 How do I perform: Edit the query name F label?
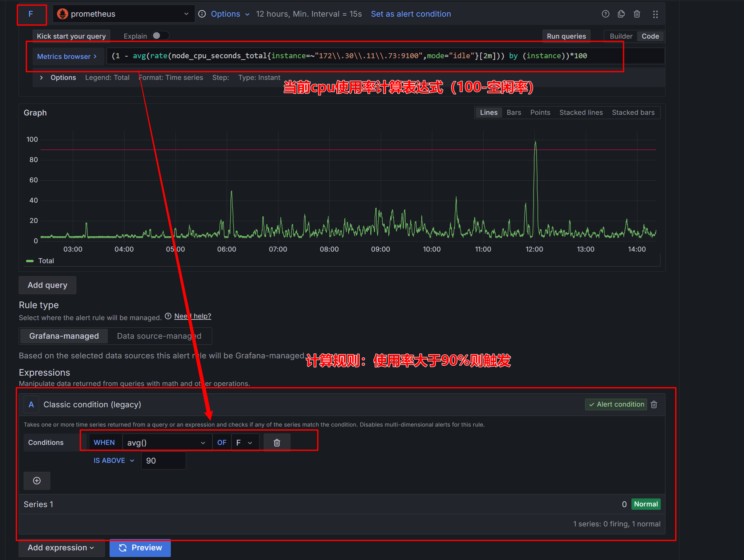pyautogui.click(x=31, y=14)
